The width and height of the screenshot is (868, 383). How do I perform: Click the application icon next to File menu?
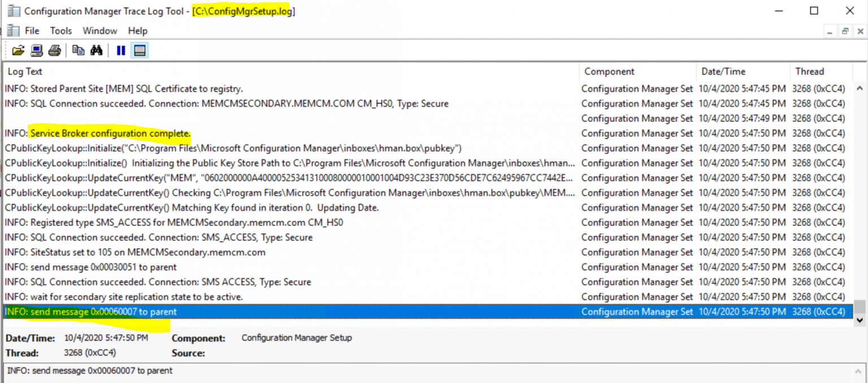coord(12,31)
